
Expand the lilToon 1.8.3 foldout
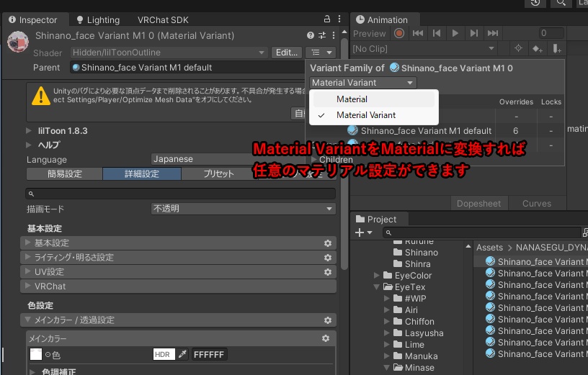[29, 131]
